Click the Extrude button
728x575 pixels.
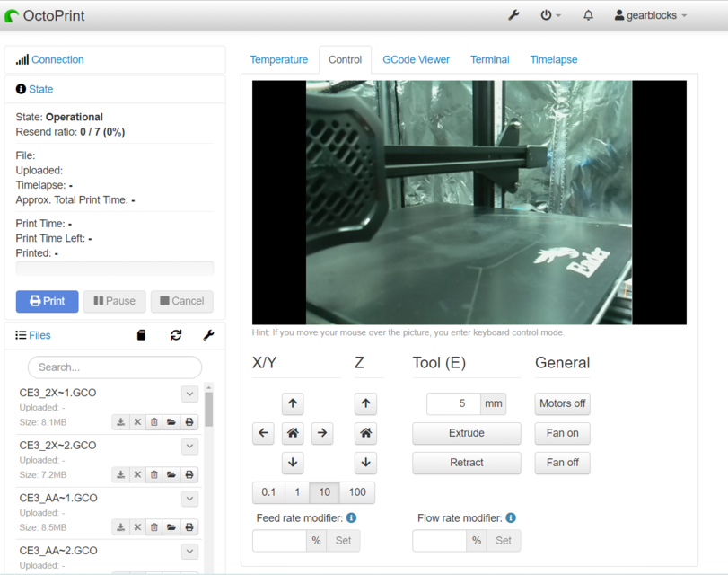tap(466, 433)
